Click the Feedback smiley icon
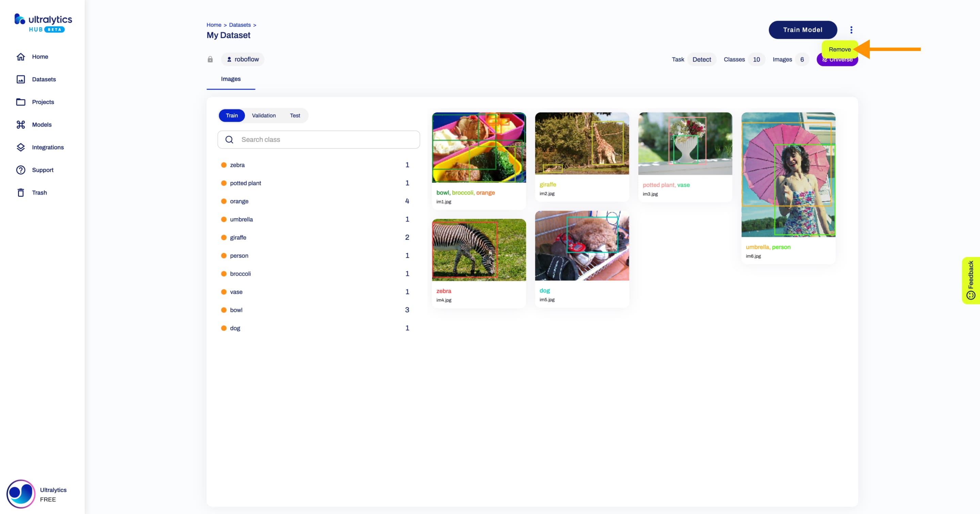The image size is (980, 514). tap(970, 294)
